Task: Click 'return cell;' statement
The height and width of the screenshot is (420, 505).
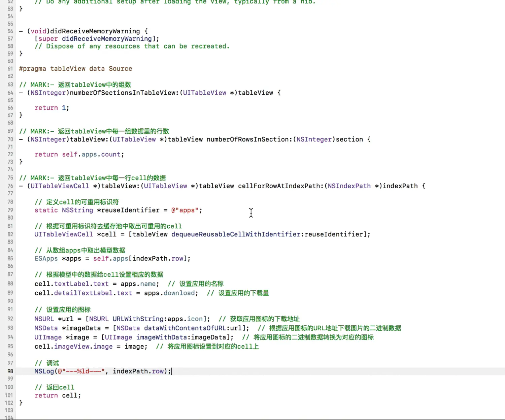Action: pos(58,395)
